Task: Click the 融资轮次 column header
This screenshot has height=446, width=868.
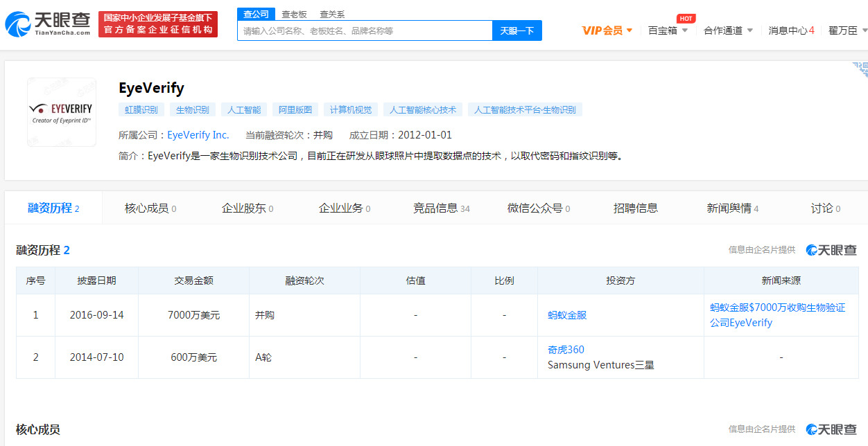Action: click(305, 280)
